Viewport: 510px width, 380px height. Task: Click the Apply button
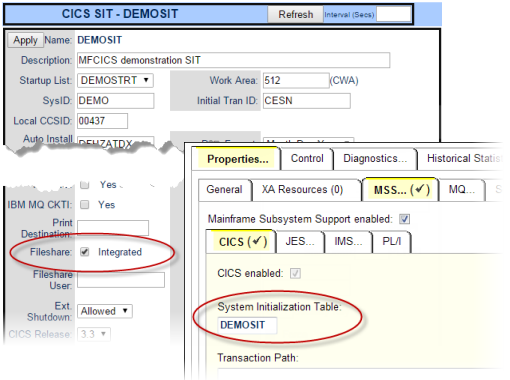25,40
